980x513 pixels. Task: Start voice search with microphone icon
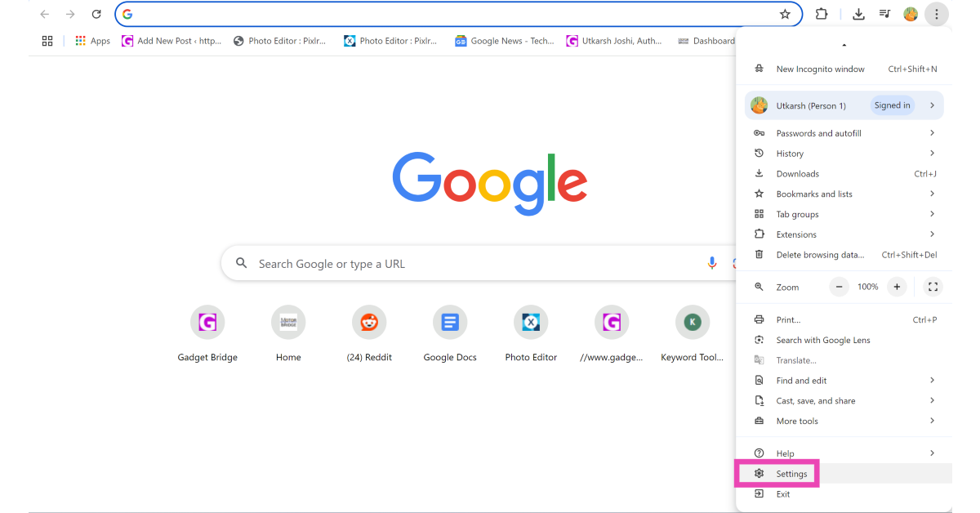click(x=712, y=263)
